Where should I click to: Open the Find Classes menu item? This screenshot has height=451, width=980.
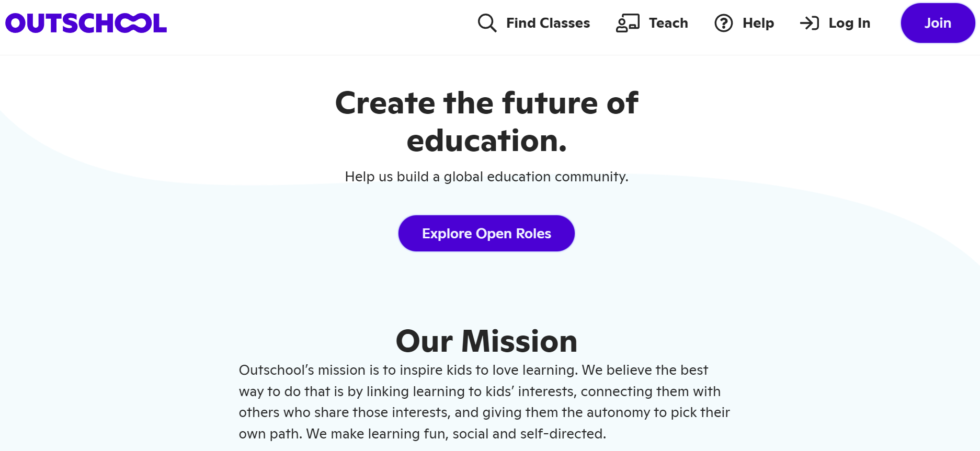(x=548, y=23)
